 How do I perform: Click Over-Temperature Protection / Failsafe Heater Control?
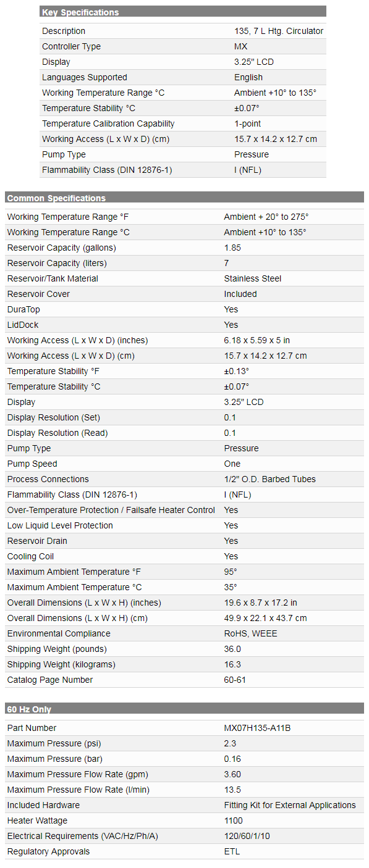coord(111,510)
